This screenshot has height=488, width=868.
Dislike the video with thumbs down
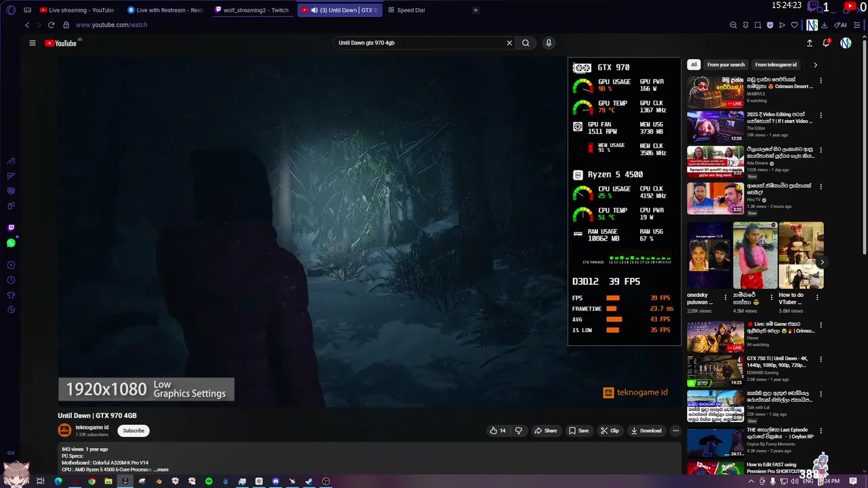click(519, 430)
